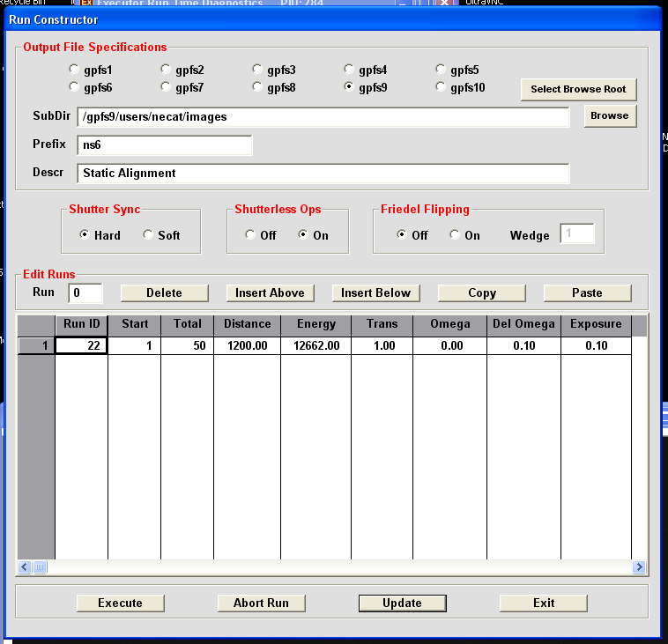Turn Shutterless Ops Off
Viewport: 668px width, 644px height.
[251, 235]
